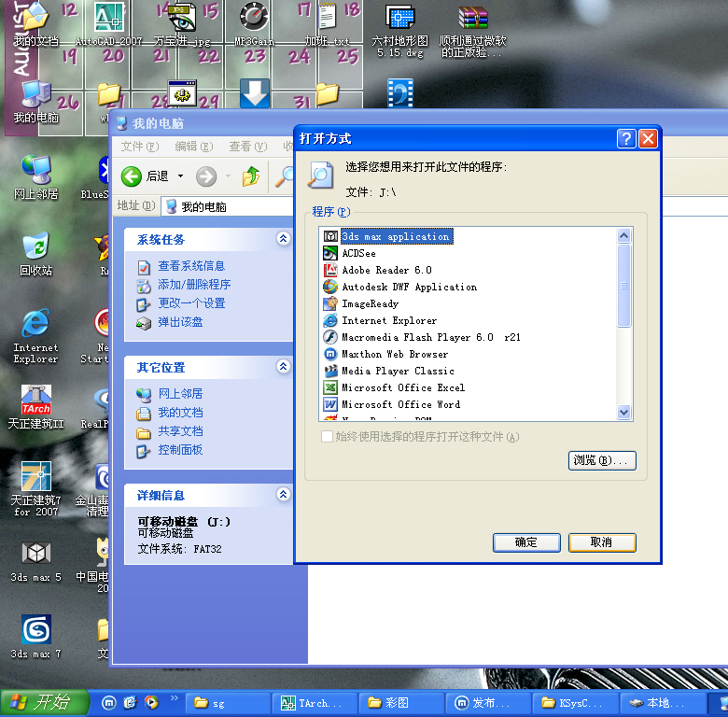Open 控制面板 link
Image resolution: width=728 pixels, height=717 pixels.
pyautogui.click(x=180, y=449)
